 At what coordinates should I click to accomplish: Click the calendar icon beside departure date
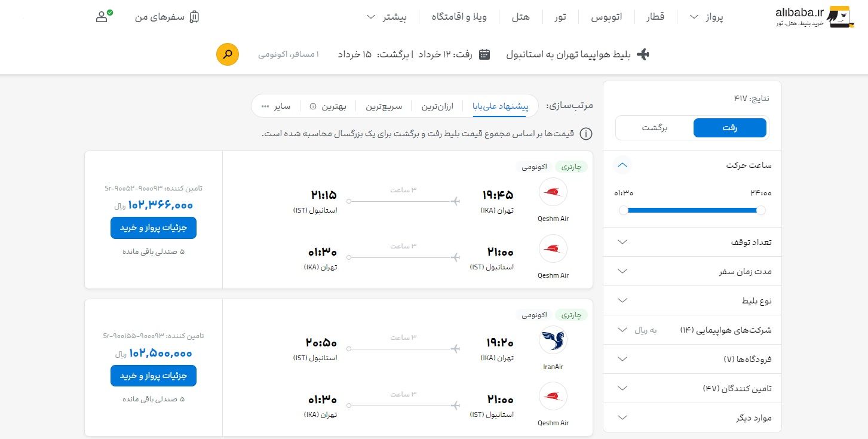pos(484,54)
